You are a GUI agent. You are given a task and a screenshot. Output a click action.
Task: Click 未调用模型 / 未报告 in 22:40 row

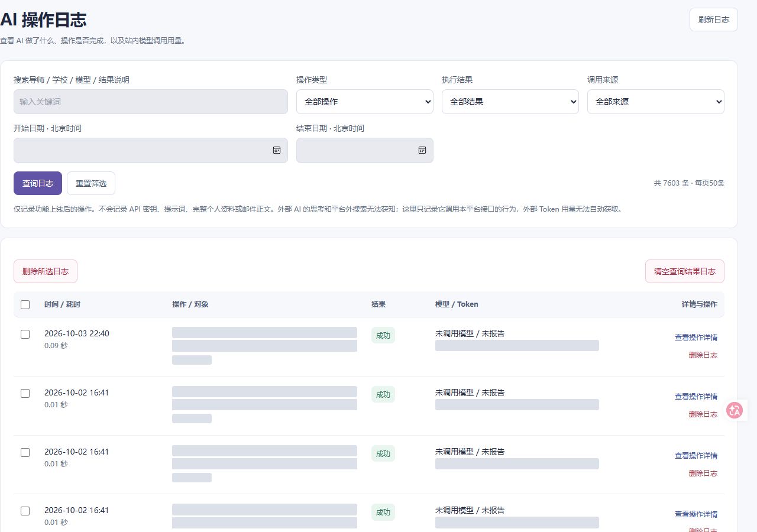pos(470,333)
